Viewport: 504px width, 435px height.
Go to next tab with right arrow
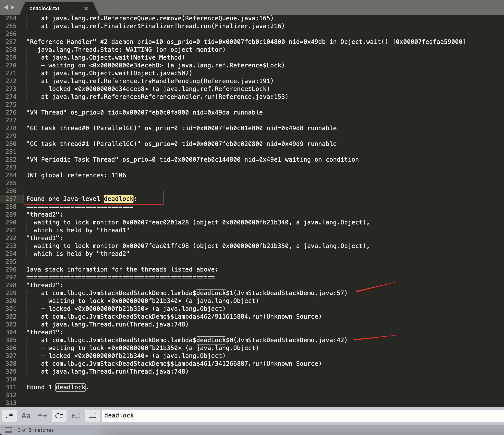[x=12, y=8]
